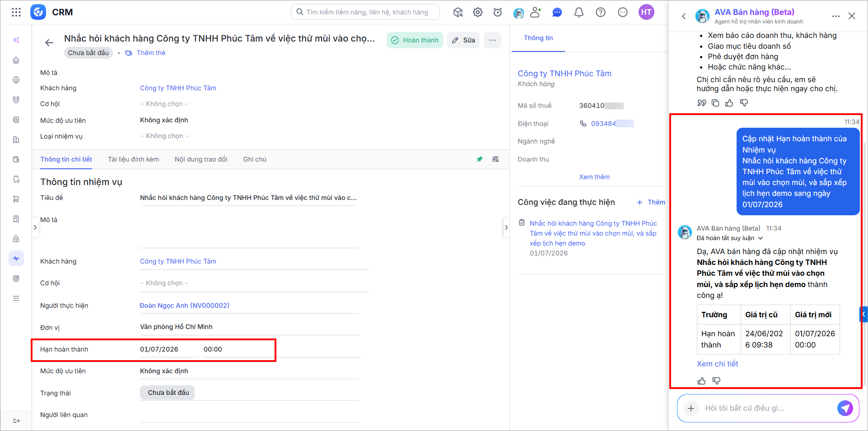Open the help question mark icon
Image resolution: width=868 pixels, height=431 pixels.
601,12
